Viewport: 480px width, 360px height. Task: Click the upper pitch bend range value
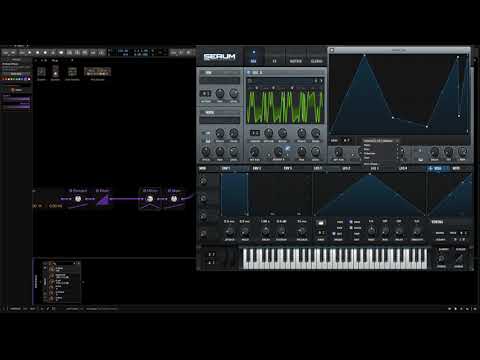(x=211, y=254)
